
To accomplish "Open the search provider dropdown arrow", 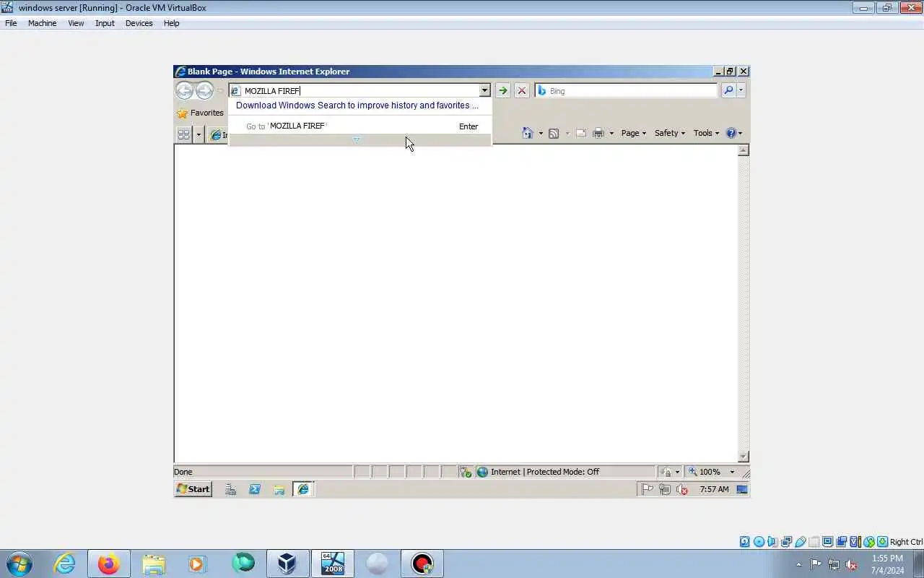I will (741, 90).
